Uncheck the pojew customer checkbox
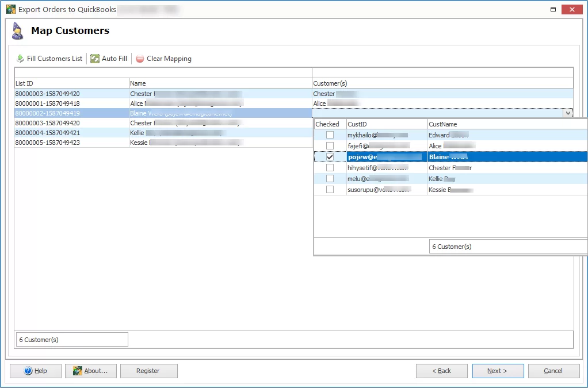This screenshot has height=388, width=588. (330, 156)
